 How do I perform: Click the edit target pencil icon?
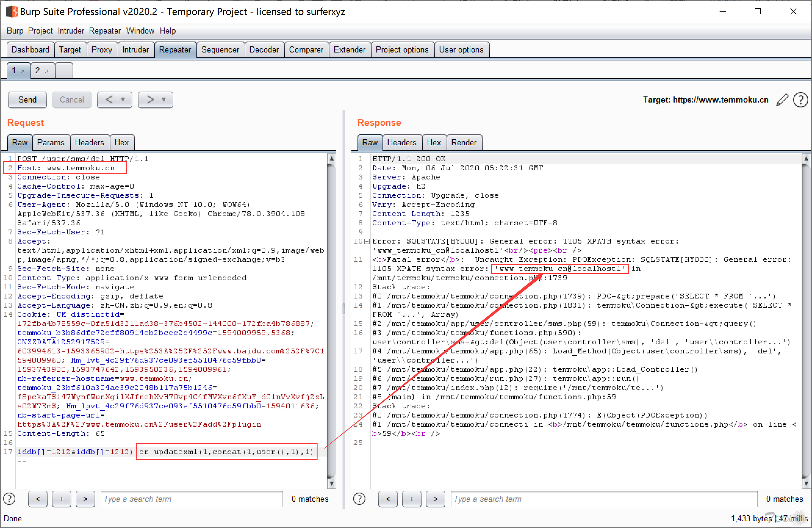(x=782, y=100)
